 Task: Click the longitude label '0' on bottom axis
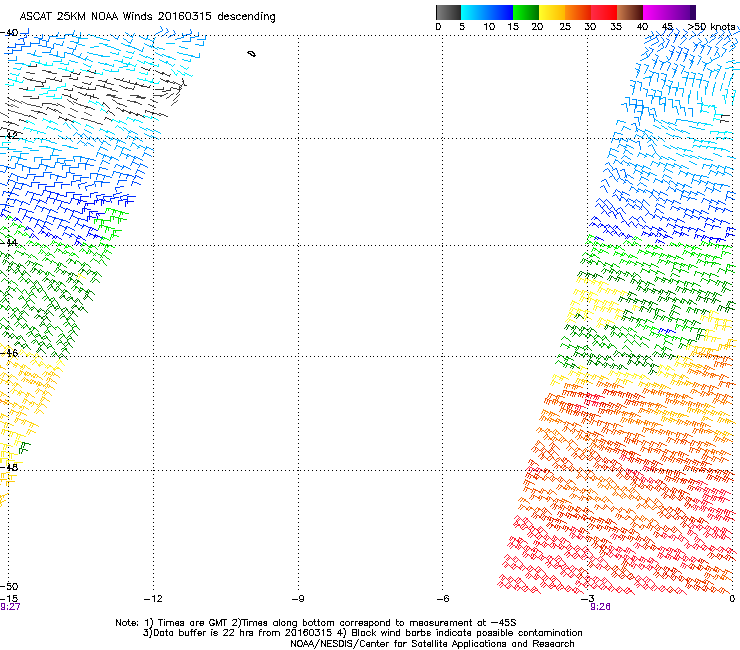click(x=732, y=599)
